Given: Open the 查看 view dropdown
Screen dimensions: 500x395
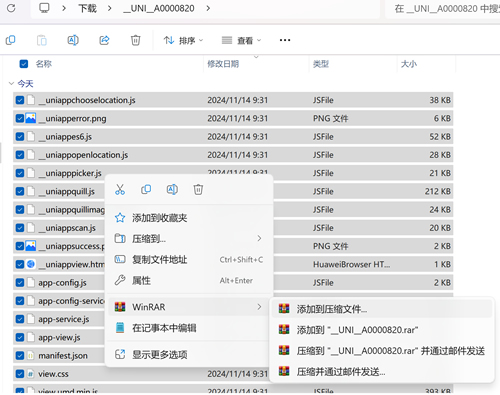Looking at the screenshot, I should point(241,40).
